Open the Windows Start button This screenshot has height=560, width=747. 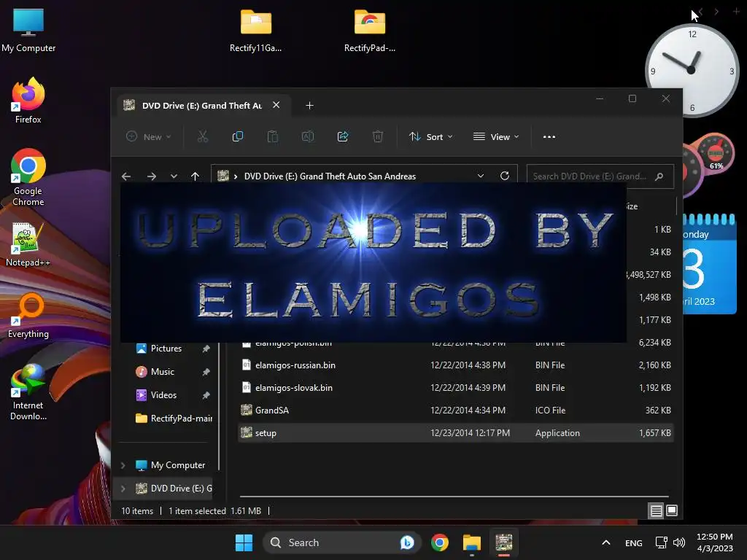point(244,542)
